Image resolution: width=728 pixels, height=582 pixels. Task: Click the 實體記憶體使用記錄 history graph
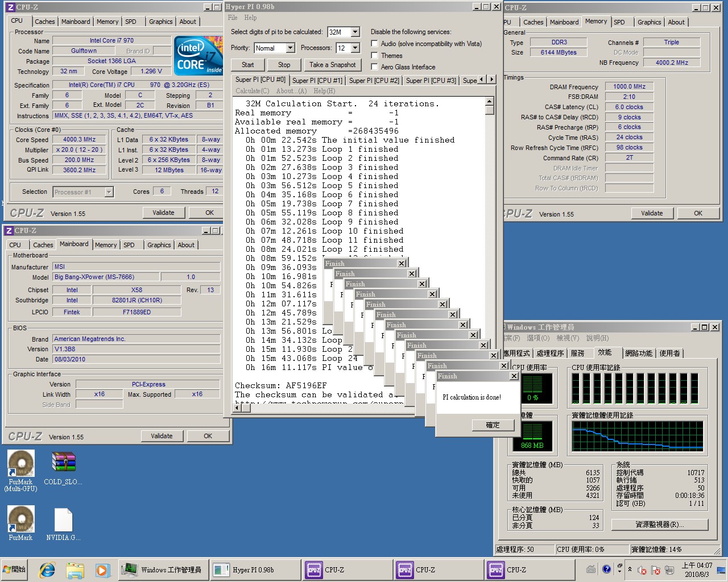pyautogui.click(x=638, y=436)
